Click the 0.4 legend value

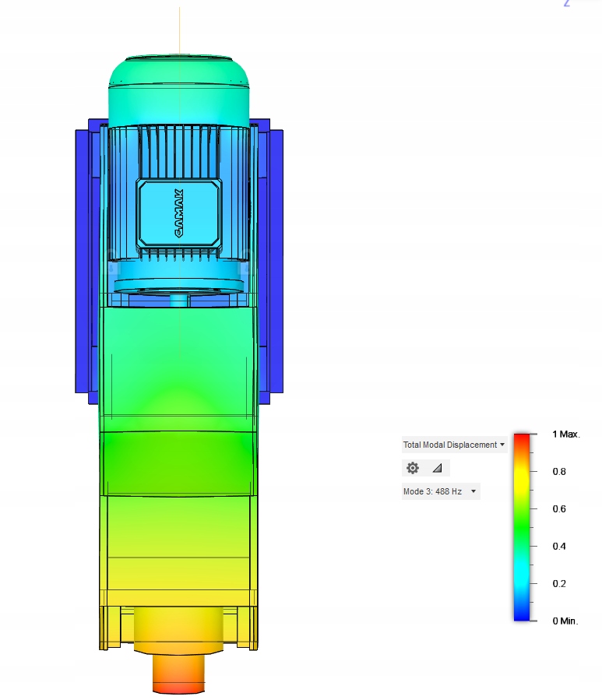pos(559,547)
